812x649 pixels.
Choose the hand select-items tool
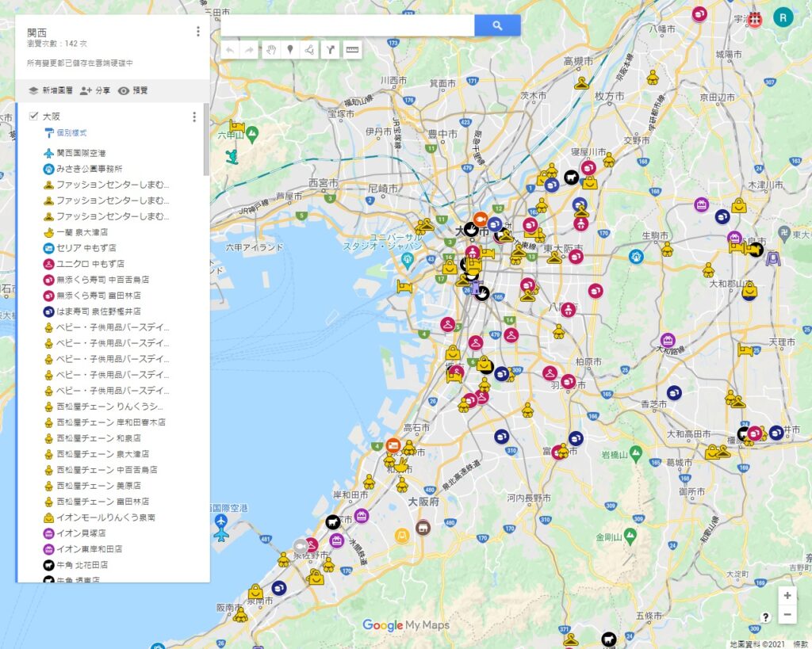pos(271,50)
